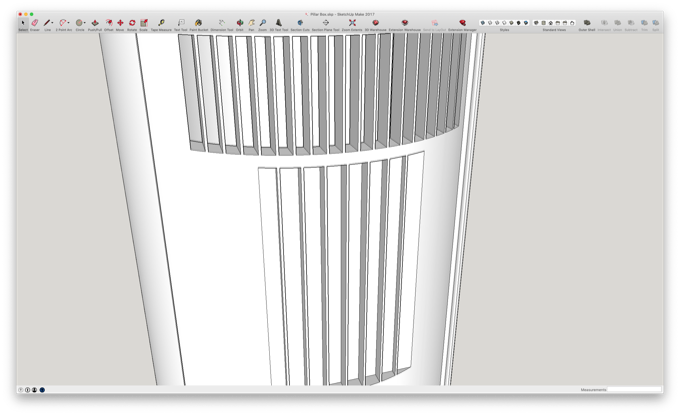Click the geo-location info status icon

pos(27,390)
